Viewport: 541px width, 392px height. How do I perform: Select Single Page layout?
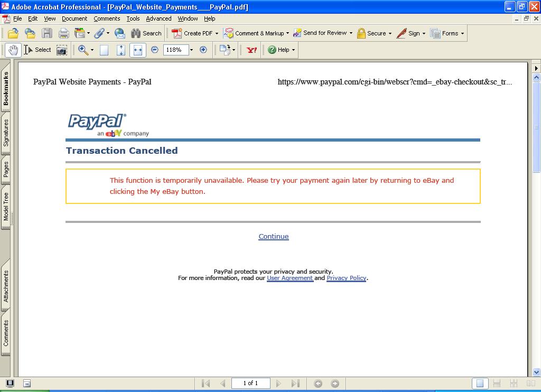480,384
